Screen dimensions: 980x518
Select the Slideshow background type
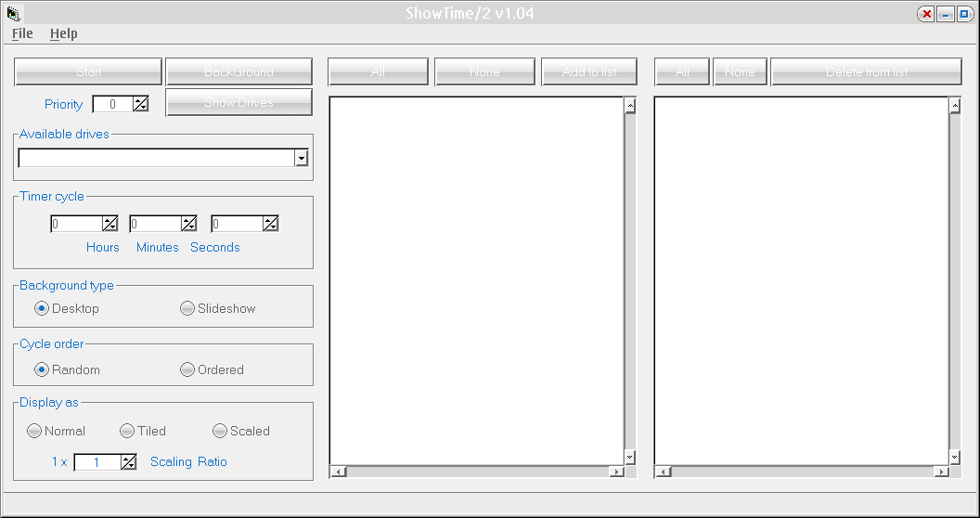187,308
